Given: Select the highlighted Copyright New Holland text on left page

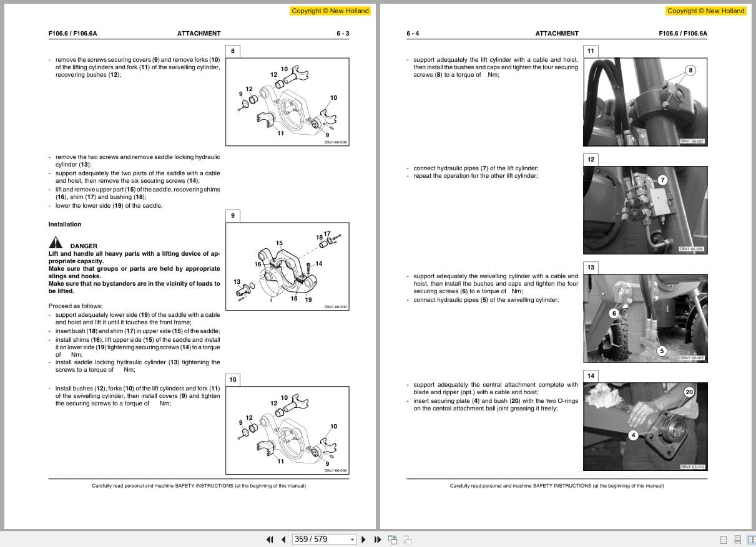Looking at the screenshot, I should coord(330,11).
